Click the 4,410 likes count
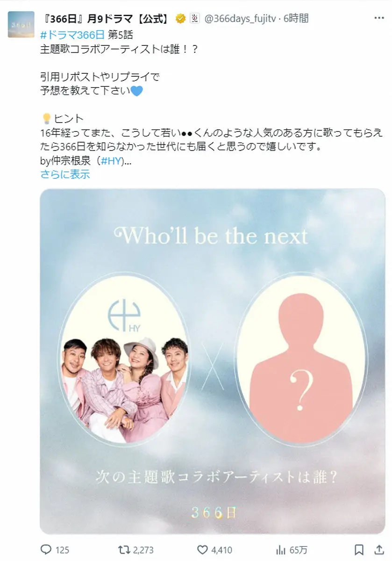Image resolution: width=392 pixels, height=561 pixels. click(221, 550)
